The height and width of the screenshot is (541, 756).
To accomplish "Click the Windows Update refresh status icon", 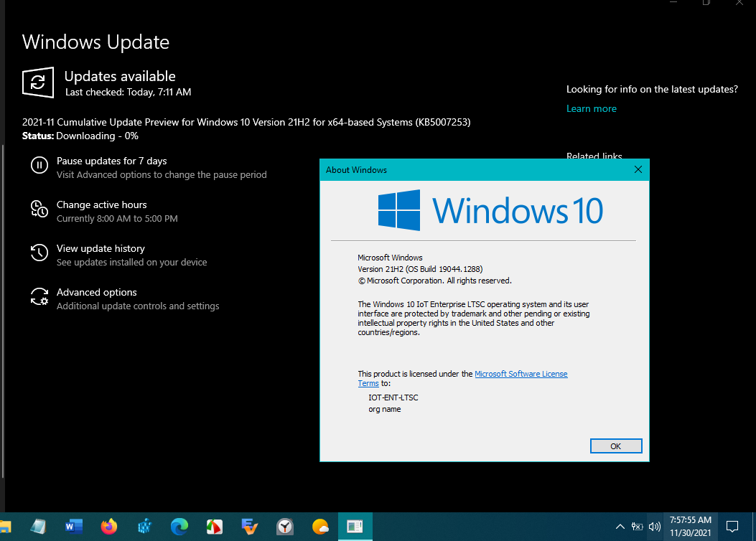I will (37, 83).
